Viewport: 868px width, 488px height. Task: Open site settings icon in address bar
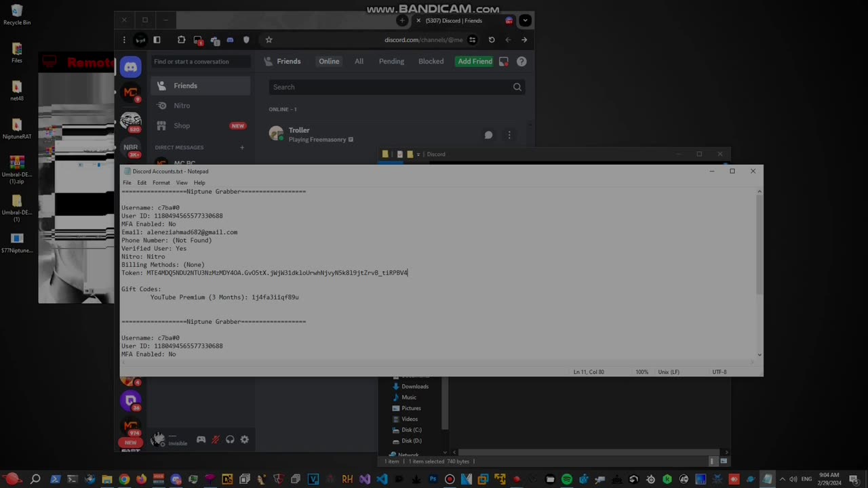click(x=473, y=40)
